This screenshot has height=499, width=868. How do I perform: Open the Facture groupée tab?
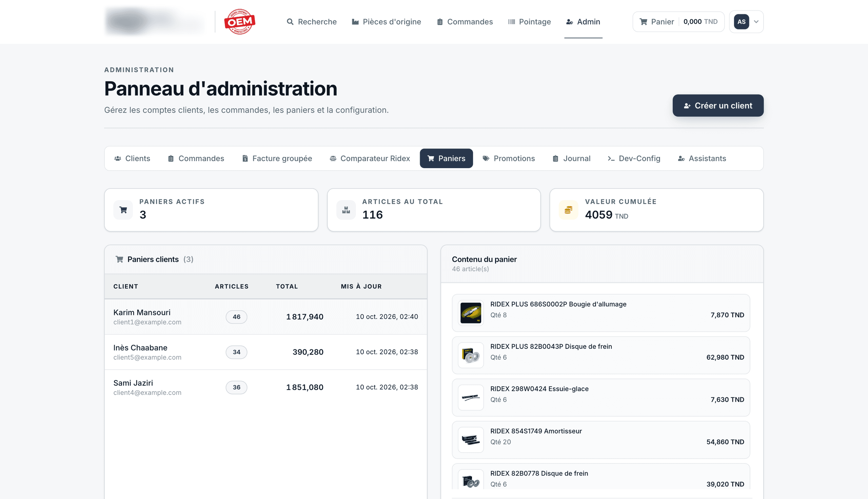tap(277, 158)
